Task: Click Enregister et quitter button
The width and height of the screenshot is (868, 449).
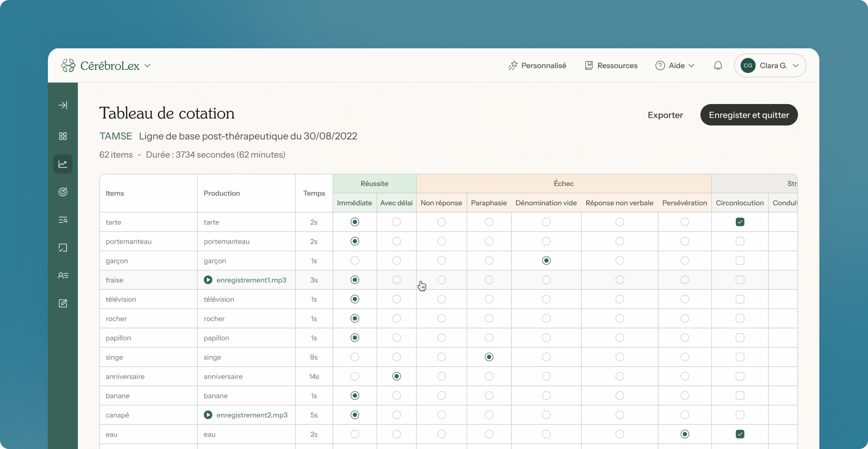Action: 749,115
